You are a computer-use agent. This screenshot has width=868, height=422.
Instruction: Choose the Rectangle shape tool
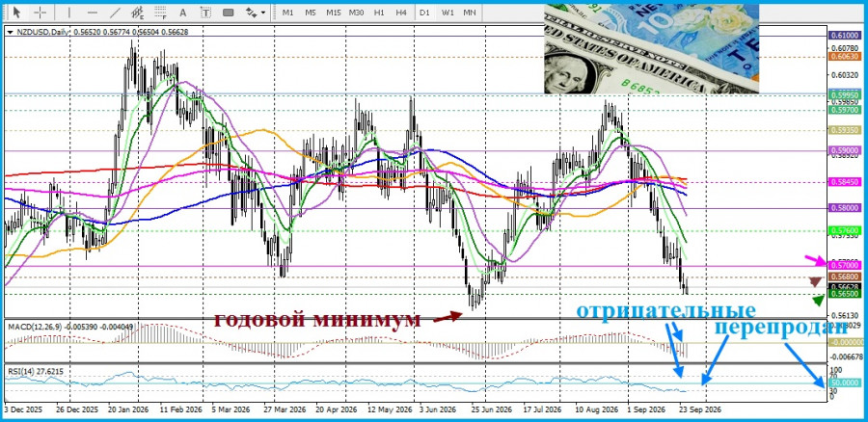[228, 13]
